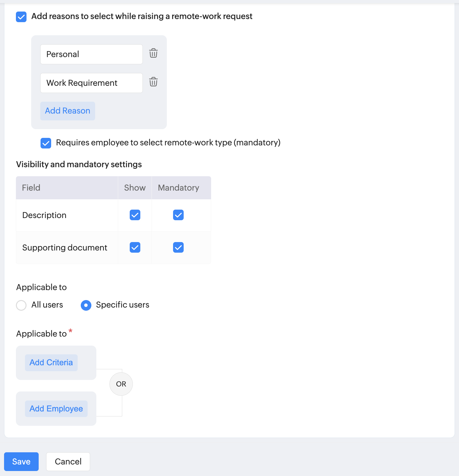Toggle Requires employee to select remote-work type
The image size is (459, 476).
pyautogui.click(x=46, y=143)
